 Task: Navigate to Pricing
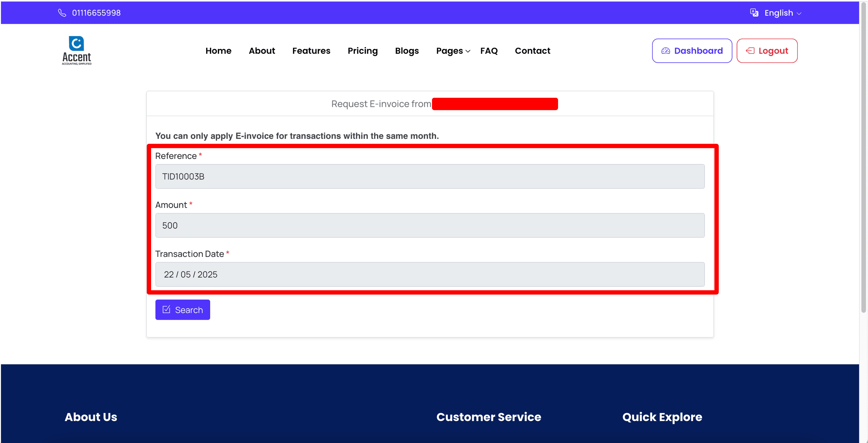pyautogui.click(x=362, y=51)
